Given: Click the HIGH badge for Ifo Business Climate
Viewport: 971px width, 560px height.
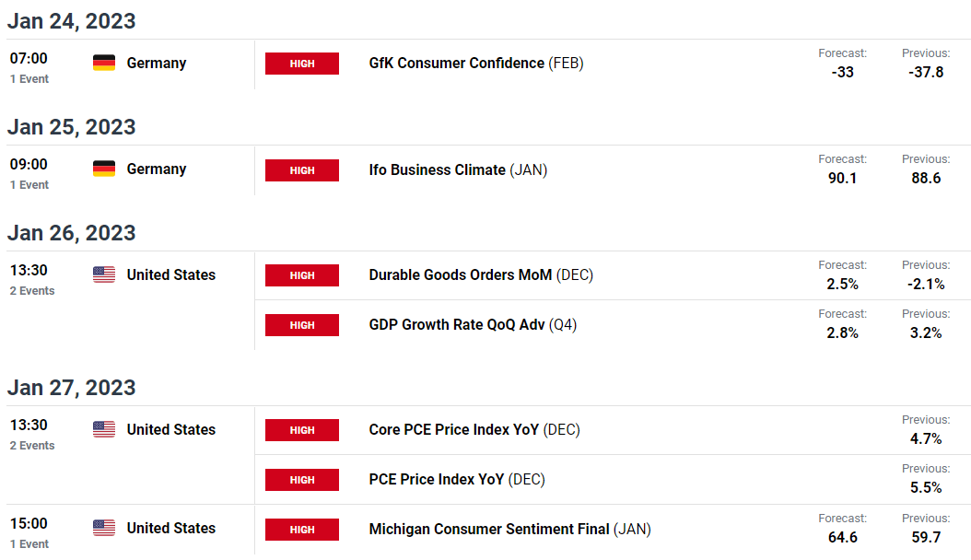Looking at the screenshot, I should [x=302, y=170].
